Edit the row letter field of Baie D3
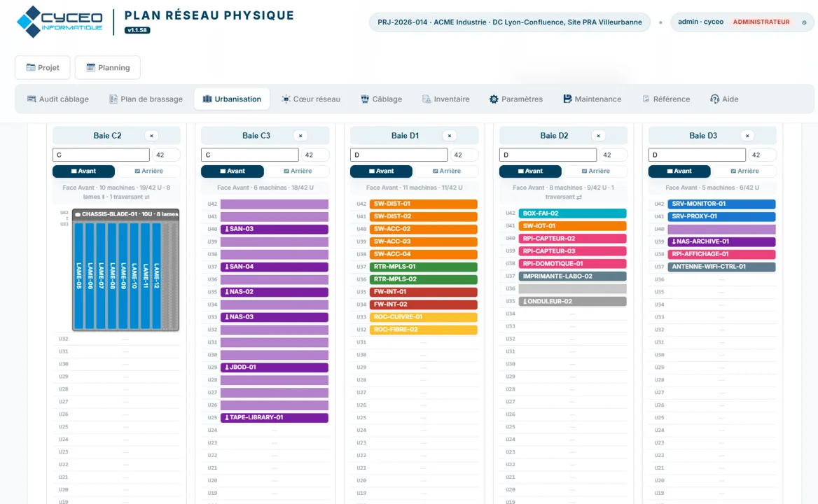 point(697,155)
